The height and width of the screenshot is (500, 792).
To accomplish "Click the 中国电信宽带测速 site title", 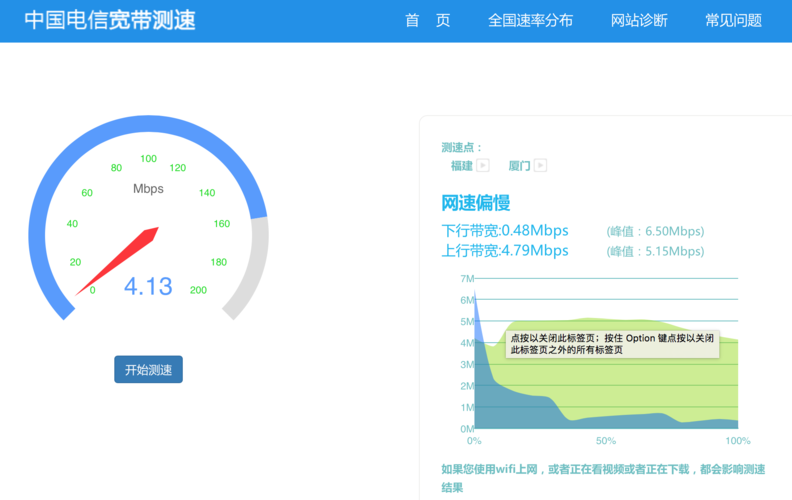I will (x=110, y=20).
